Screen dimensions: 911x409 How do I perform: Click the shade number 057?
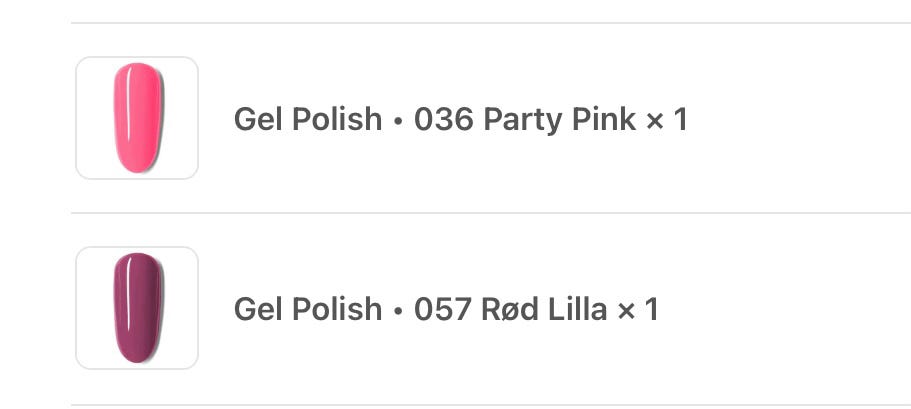tap(442, 309)
